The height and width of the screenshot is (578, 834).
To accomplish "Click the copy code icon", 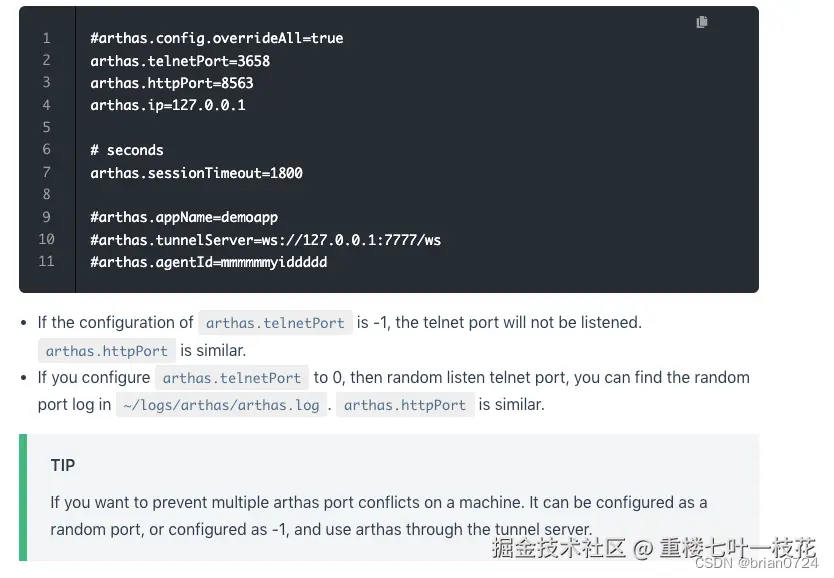I will pyautogui.click(x=702, y=22).
